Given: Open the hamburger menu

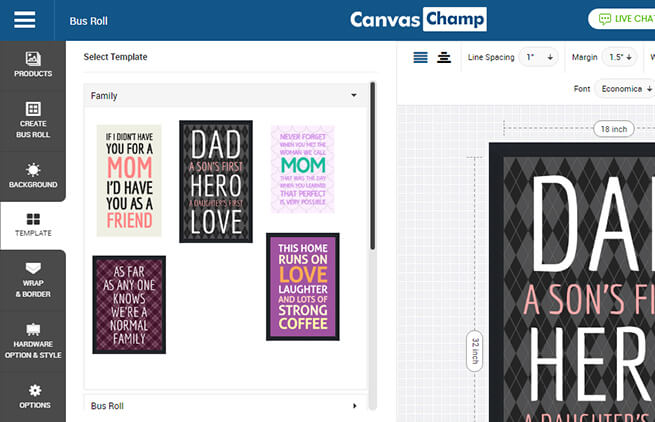Looking at the screenshot, I should click(24, 20).
